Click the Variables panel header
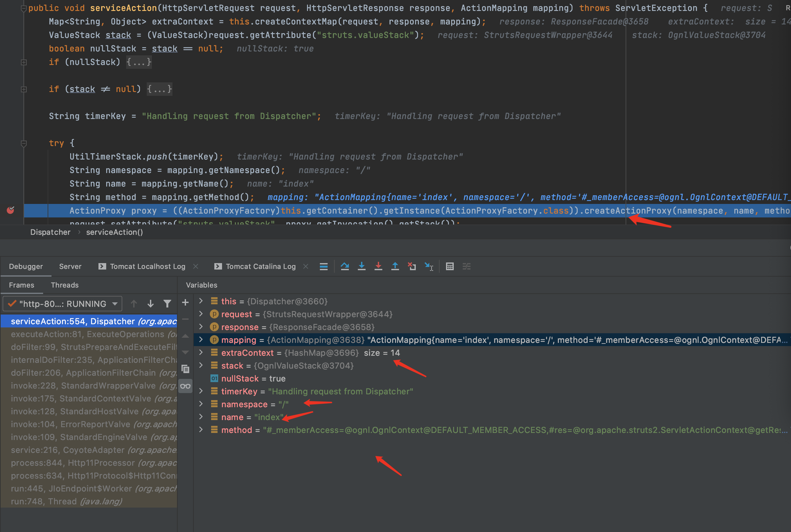 pyautogui.click(x=202, y=285)
